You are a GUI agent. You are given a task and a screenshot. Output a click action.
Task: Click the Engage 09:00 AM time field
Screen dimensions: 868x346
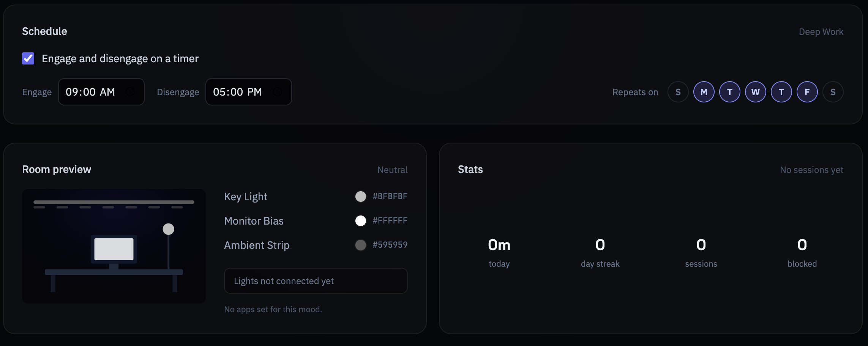pos(101,92)
